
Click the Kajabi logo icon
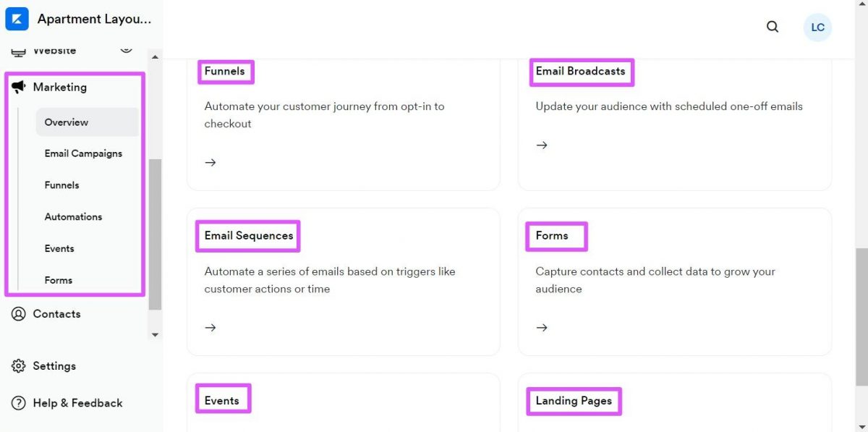pyautogui.click(x=17, y=19)
